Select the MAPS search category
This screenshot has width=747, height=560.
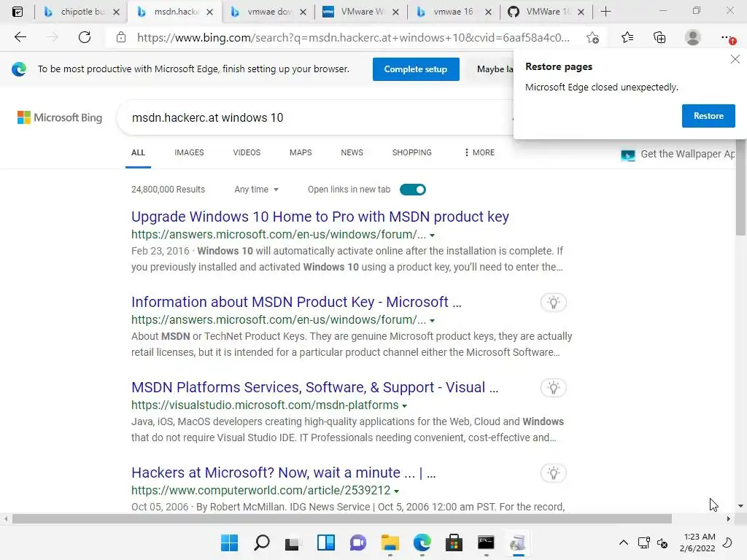click(301, 152)
